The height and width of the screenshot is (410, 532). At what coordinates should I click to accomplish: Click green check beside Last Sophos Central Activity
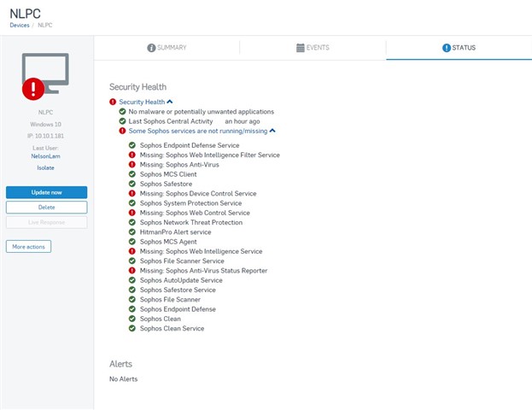122,121
